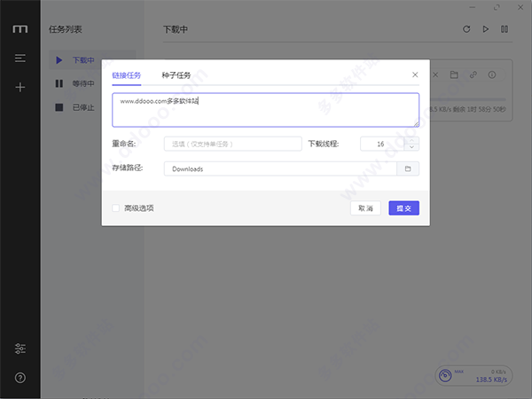This screenshot has width=532, height=399.
Task: Maximize the application window
Action: point(497,7)
